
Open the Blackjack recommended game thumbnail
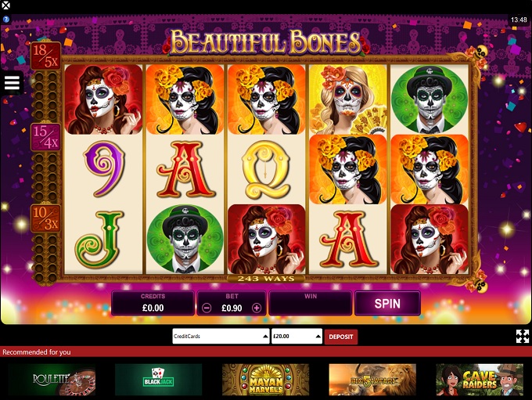click(159, 380)
